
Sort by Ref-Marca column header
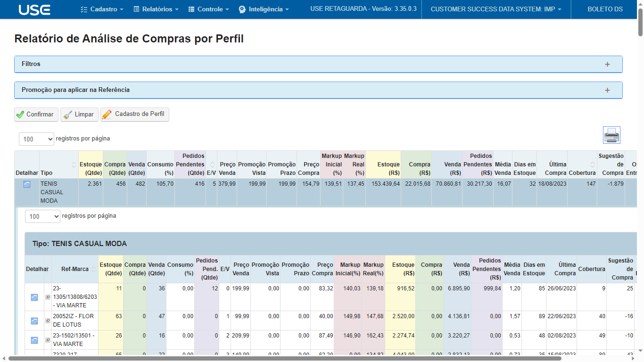click(75, 269)
